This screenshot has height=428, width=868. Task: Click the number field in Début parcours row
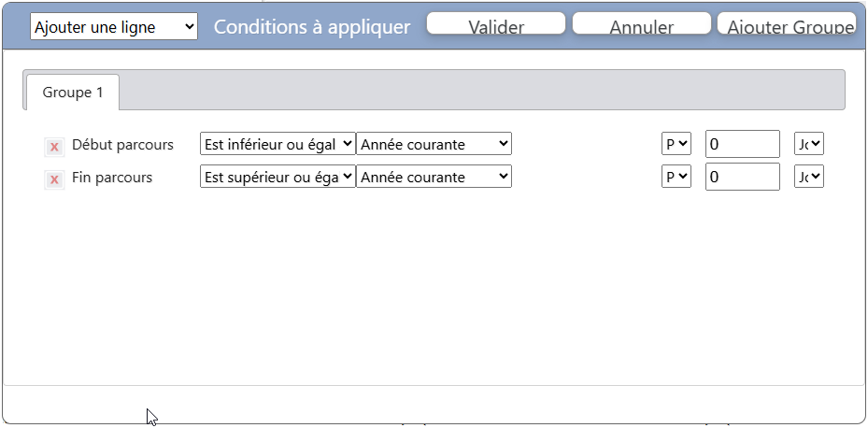[x=742, y=144]
